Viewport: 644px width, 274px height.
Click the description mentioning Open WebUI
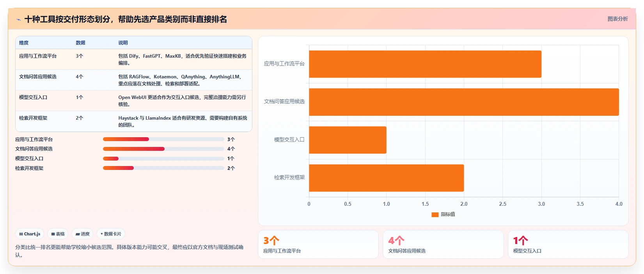click(x=182, y=101)
